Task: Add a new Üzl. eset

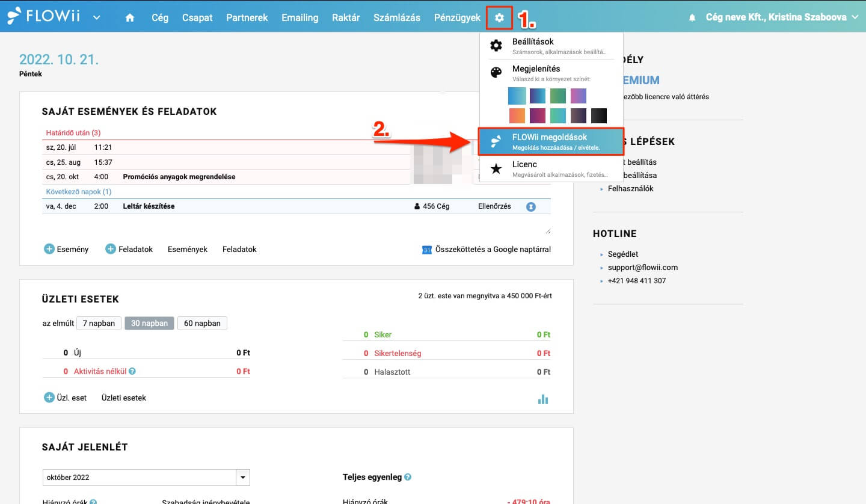Action: tap(66, 398)
